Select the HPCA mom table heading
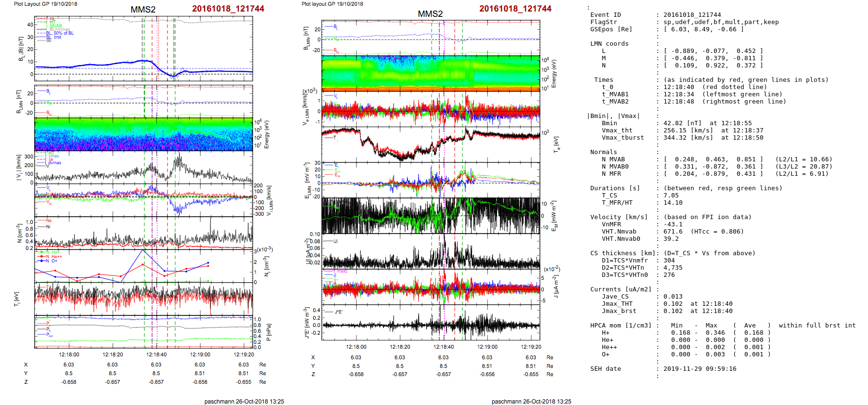The height and width of the screenshot is (405, 868). tap(621, 326)
